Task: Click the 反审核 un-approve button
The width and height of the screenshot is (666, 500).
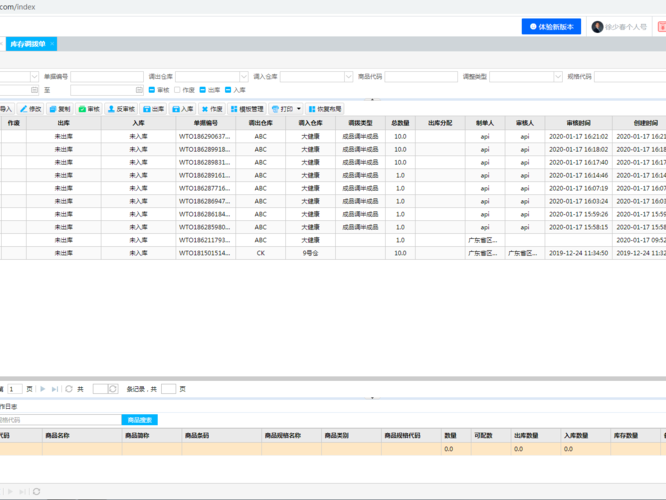Action: pos(121,109)
